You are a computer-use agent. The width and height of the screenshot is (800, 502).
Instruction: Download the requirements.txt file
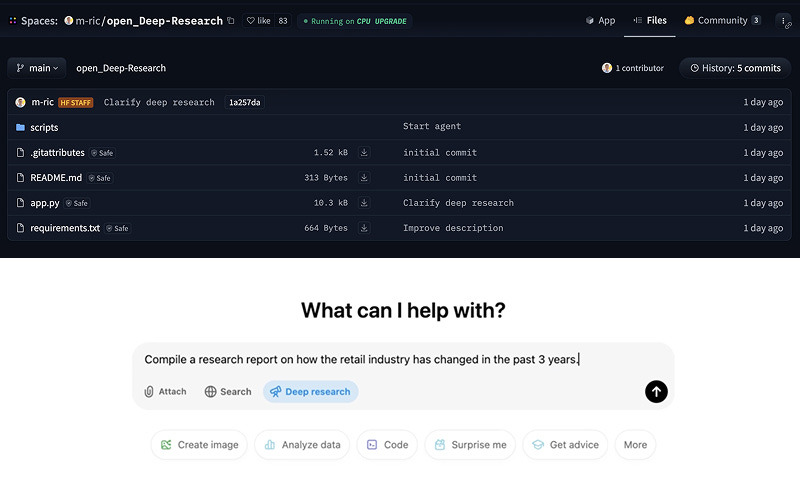(364, 228)
